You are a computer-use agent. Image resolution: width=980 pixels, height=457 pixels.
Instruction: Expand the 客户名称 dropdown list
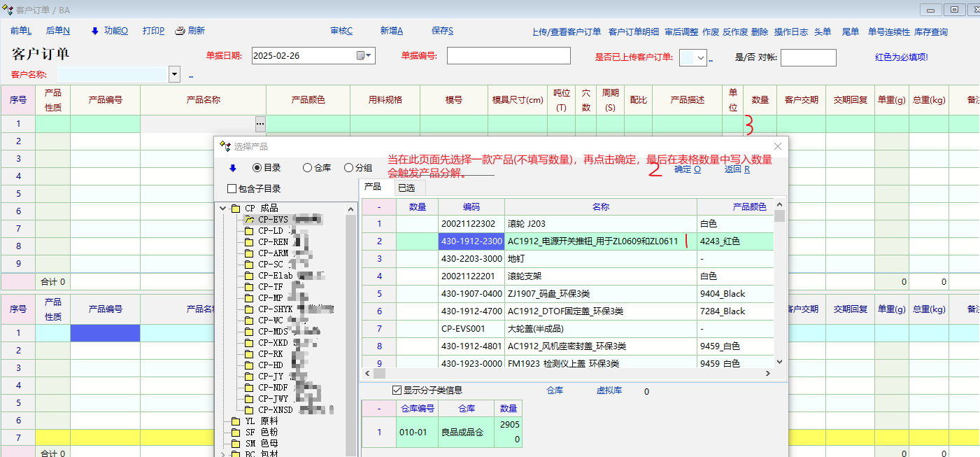click(x=174, y=74)
